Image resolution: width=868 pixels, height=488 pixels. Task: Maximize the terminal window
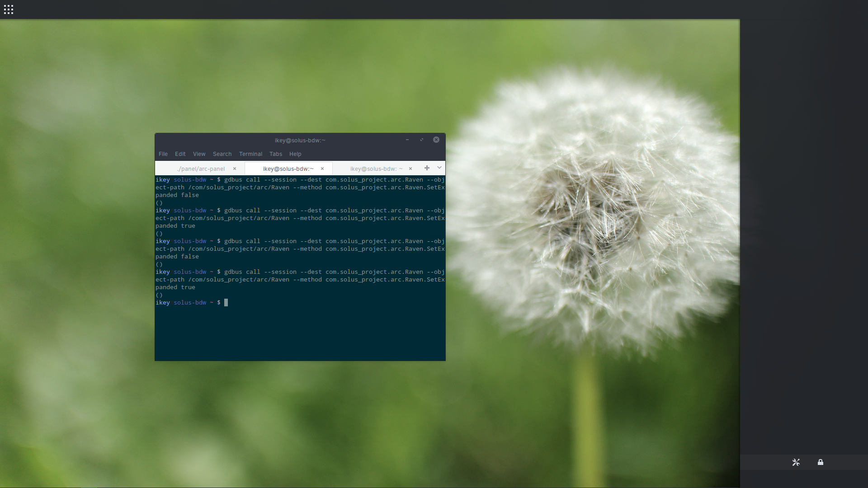tap(422, 140)
